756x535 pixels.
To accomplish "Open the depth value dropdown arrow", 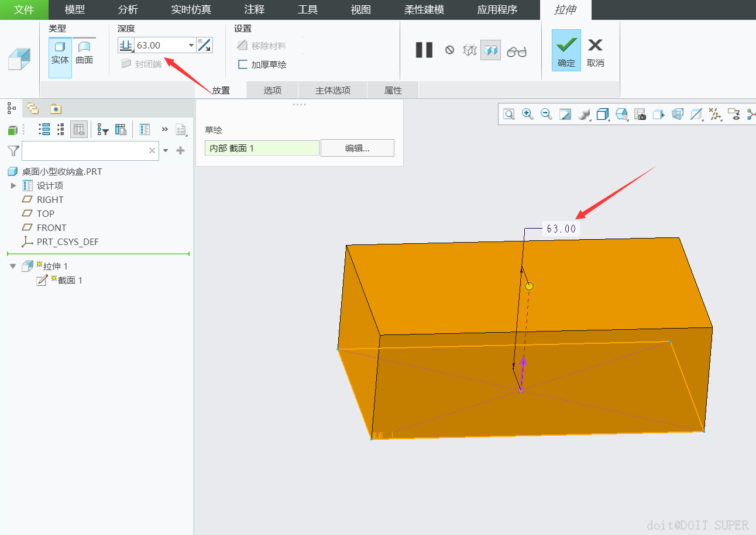I will point(191,46).
